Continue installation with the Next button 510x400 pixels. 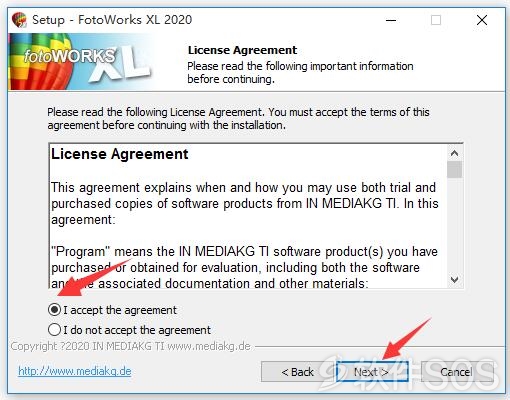tap(372, 372)
